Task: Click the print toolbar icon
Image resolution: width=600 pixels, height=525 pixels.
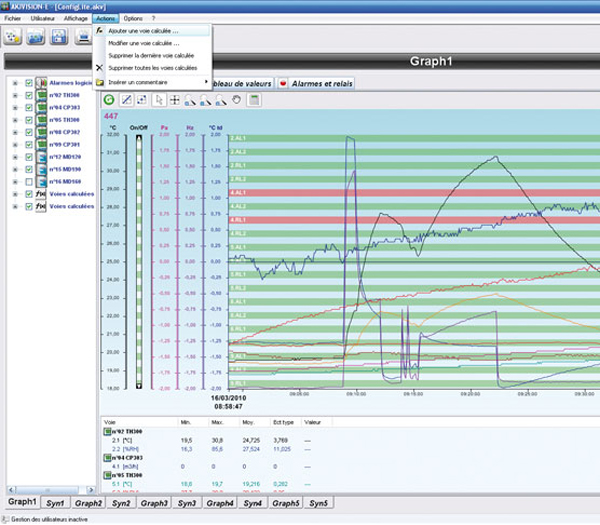Action: click(83, 37)
